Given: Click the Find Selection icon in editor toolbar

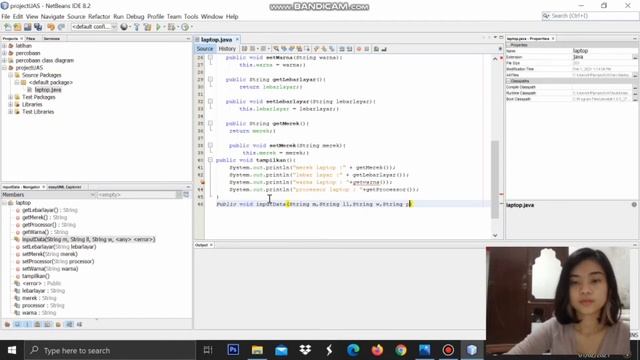Looking at the screenshot, I should click(x=276, y=49).
